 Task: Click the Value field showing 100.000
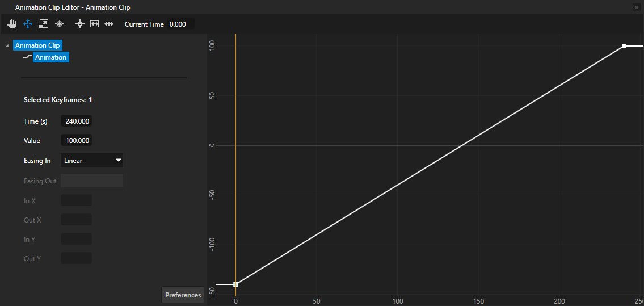(x=76, y=141)
